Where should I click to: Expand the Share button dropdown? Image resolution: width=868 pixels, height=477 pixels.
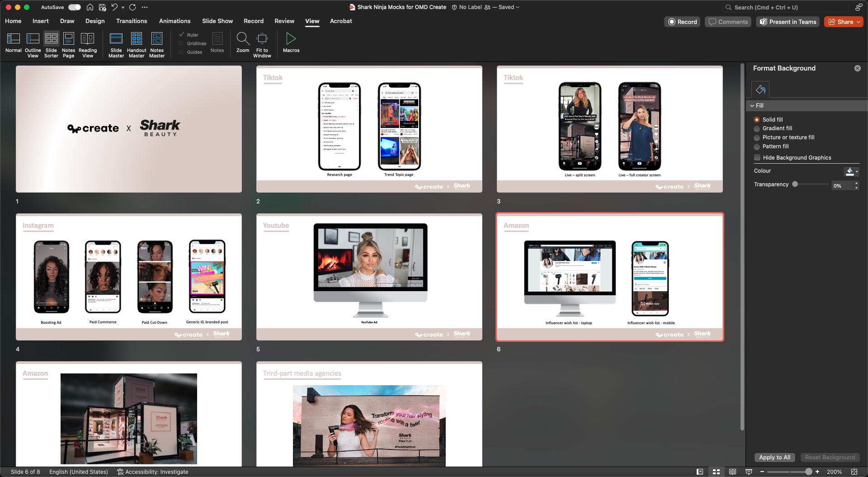[x=859, y=22]
